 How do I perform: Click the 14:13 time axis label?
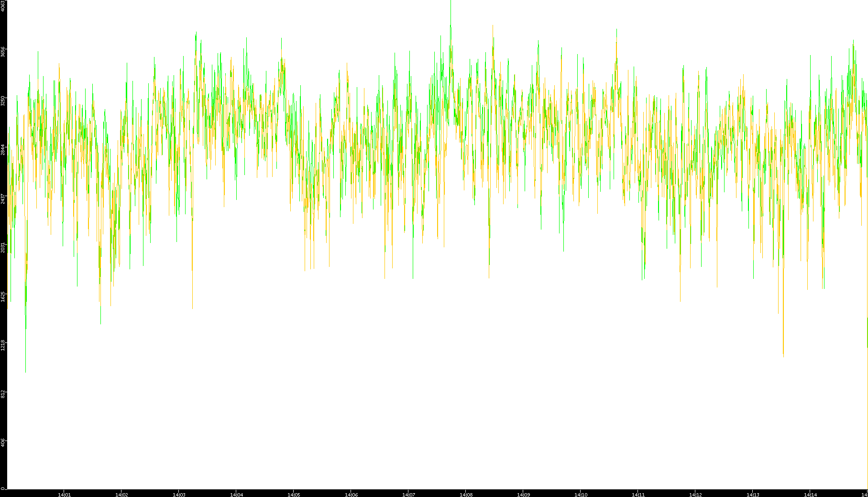753,495
